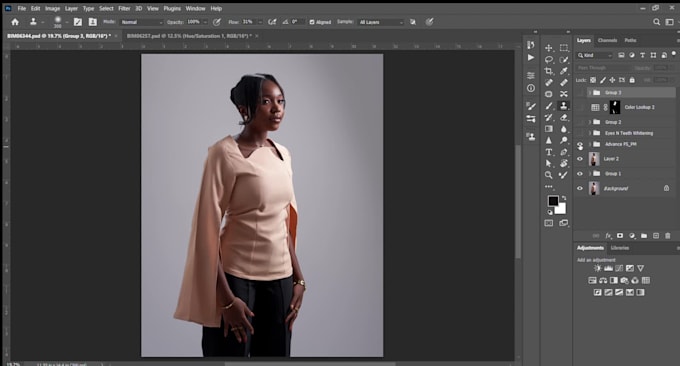Create a new group folder icon
The width and height of the screenshot is (680, 366).
coord(644,235)
